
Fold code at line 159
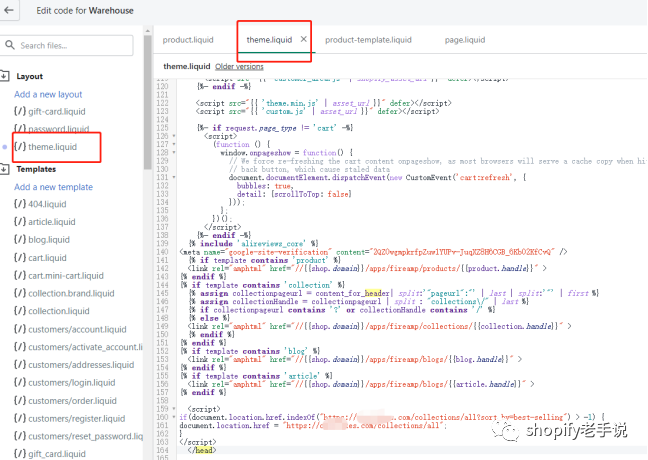174,409
